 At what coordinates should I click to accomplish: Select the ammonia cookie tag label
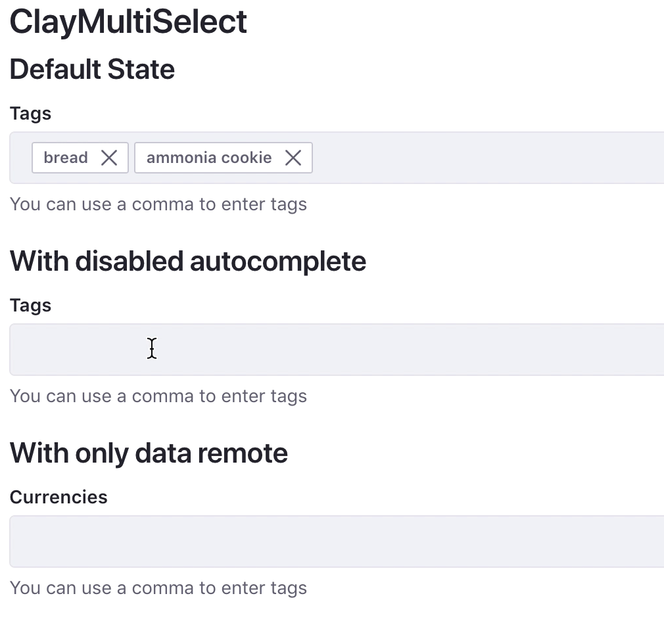click(x=209, y=157)
